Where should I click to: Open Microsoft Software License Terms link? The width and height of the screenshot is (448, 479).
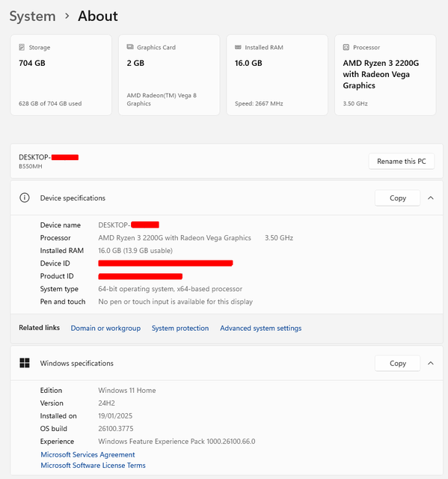(x=93, y=466)
